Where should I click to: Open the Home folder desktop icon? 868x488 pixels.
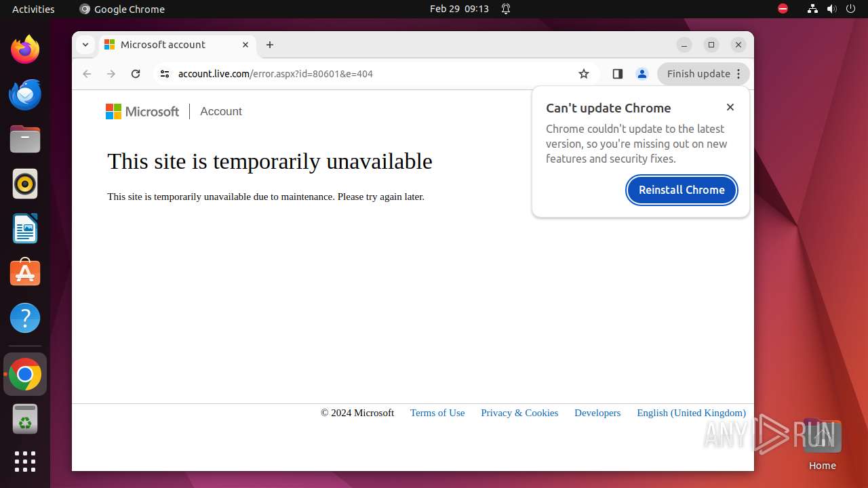tap(822, 445)
